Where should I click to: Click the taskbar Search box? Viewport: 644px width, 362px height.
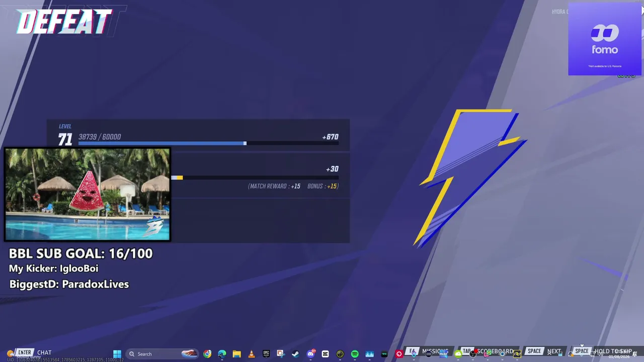(162, 354)
